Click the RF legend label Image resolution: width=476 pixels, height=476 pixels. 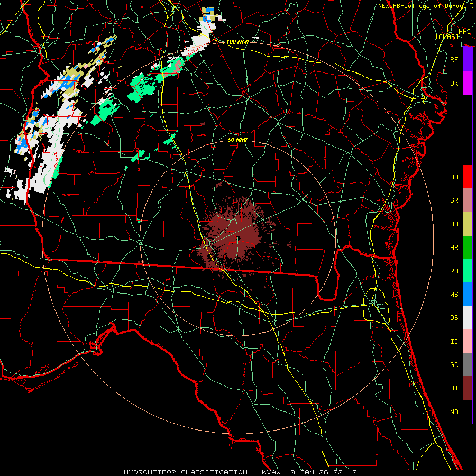[454, 59]
